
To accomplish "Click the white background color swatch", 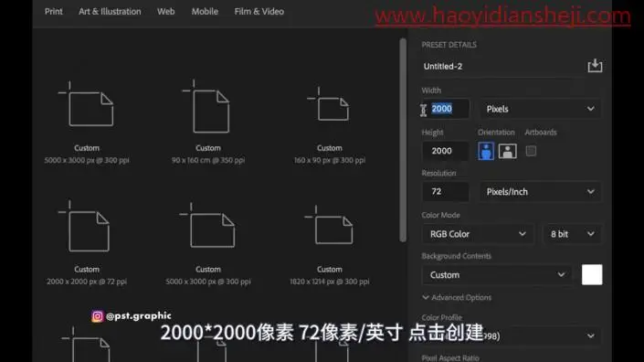I will (592, 274).
